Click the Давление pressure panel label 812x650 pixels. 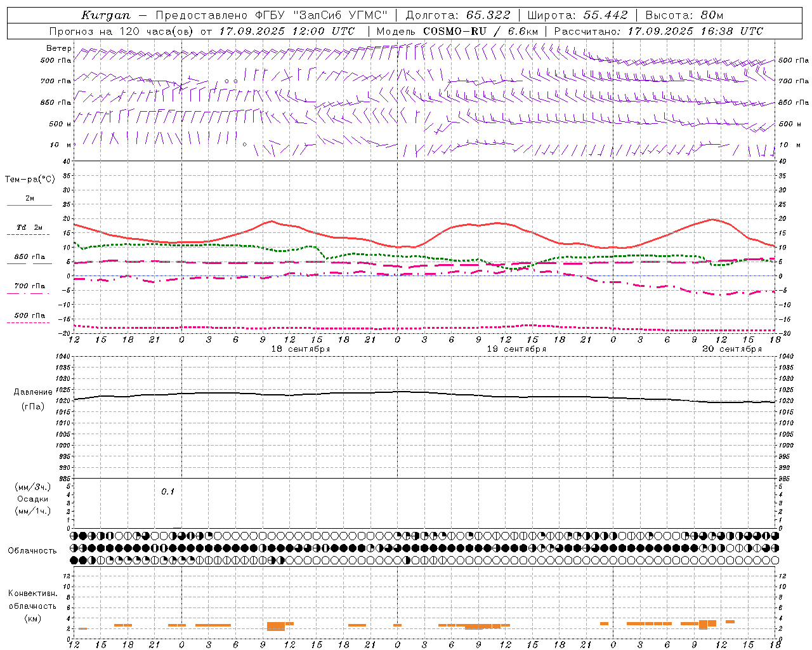(33, 392)
